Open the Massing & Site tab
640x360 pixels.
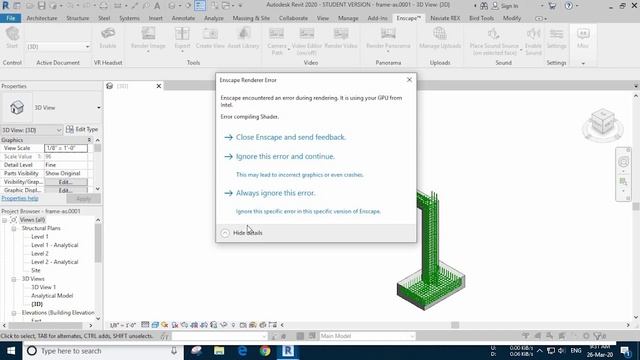(x=251, y=18)
